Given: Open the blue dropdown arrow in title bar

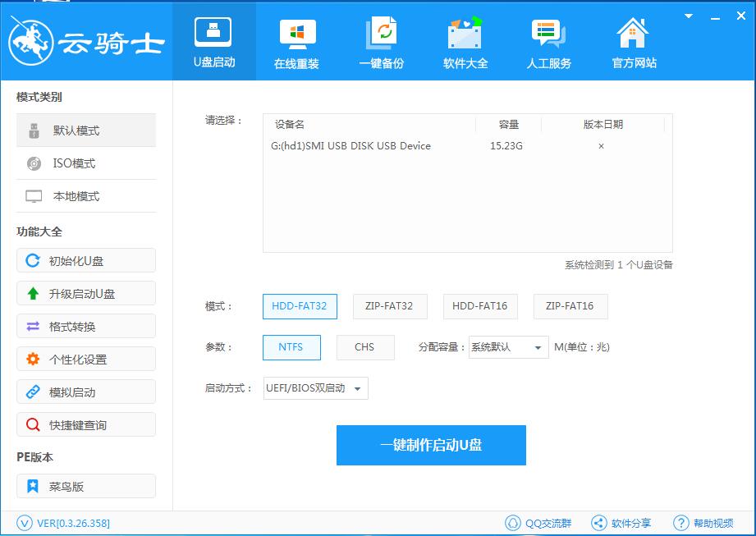Looking at the screenshot, I should point(687,15).
